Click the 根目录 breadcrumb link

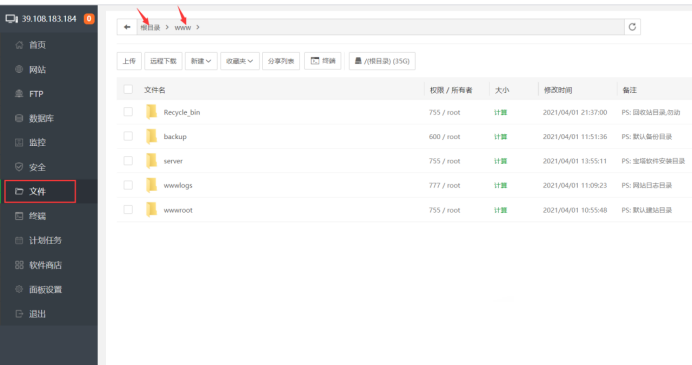click(150, 27)
